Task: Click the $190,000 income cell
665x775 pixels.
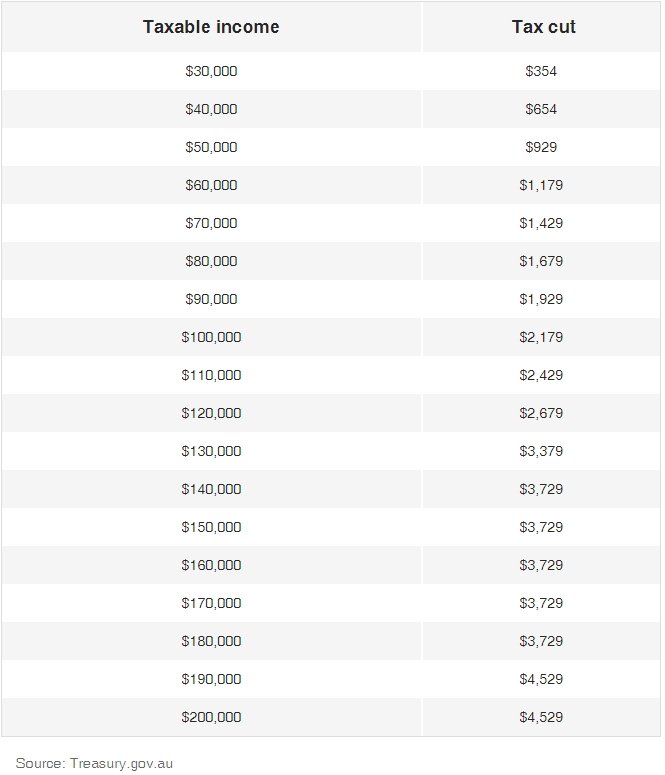Action: tap(211, 679)
